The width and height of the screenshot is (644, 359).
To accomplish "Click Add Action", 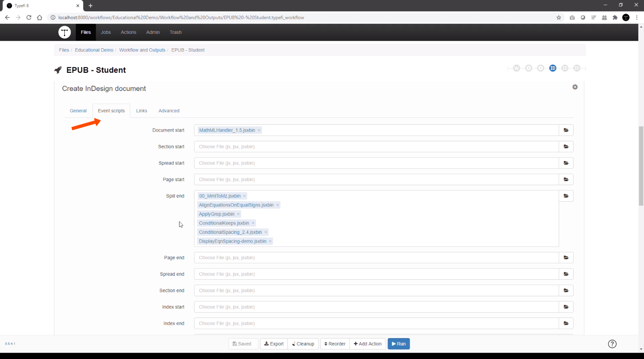I will 367,344.
